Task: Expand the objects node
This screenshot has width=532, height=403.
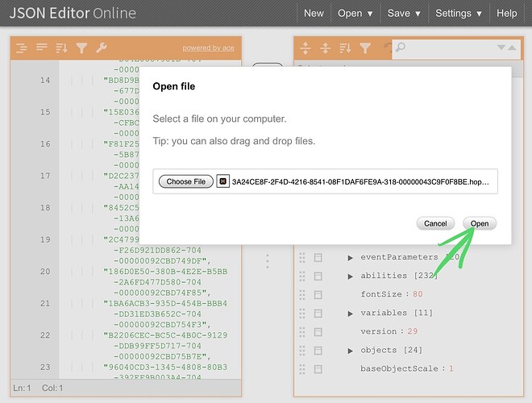Action: 350,351
